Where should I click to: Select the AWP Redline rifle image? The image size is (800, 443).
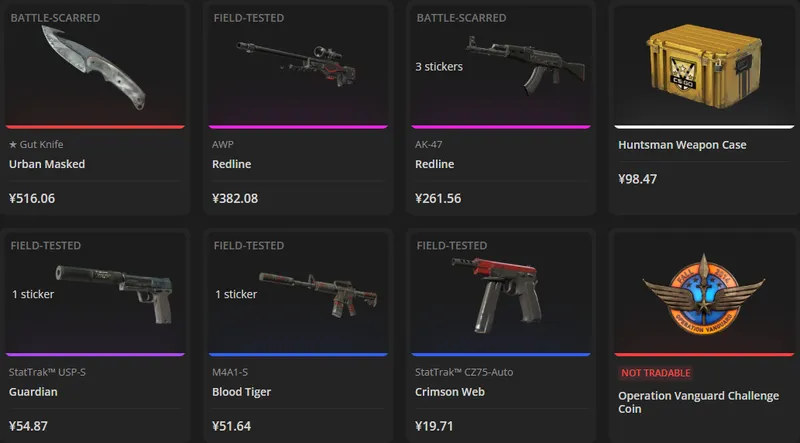click(x=296, y=65)
